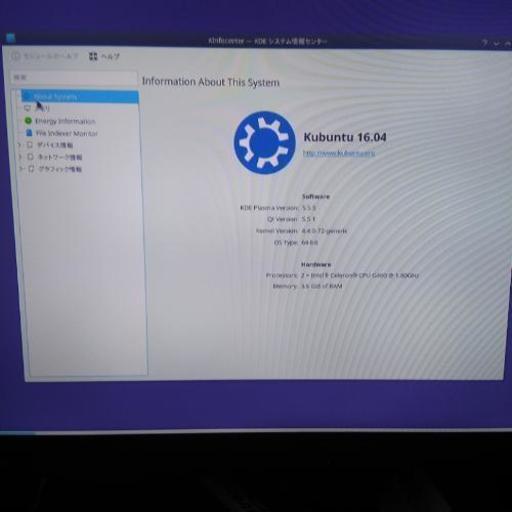
Task: Click the 'Information About This System' heading
Action: point(211,82)
